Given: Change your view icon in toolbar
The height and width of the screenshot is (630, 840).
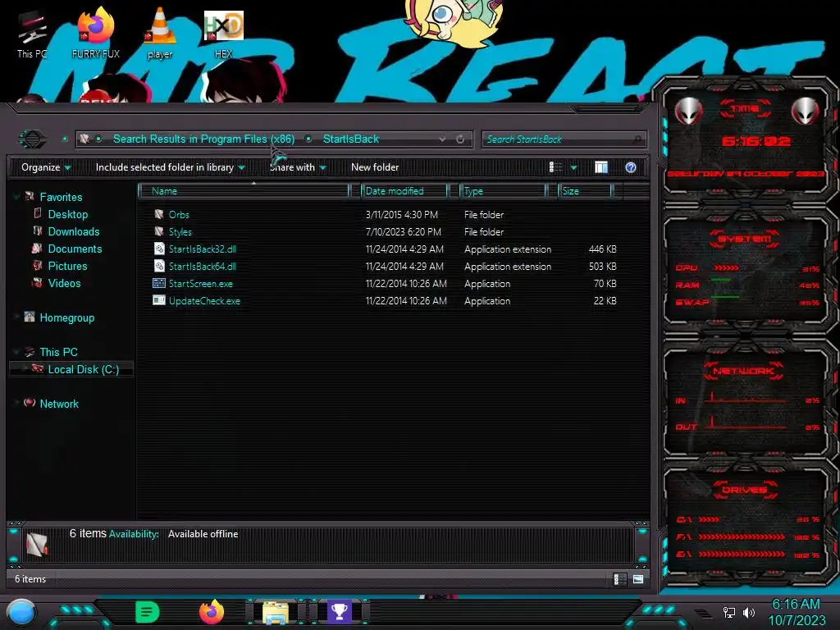Looking at the screenshot, I should pyautogui.click(x=556, y=167).
